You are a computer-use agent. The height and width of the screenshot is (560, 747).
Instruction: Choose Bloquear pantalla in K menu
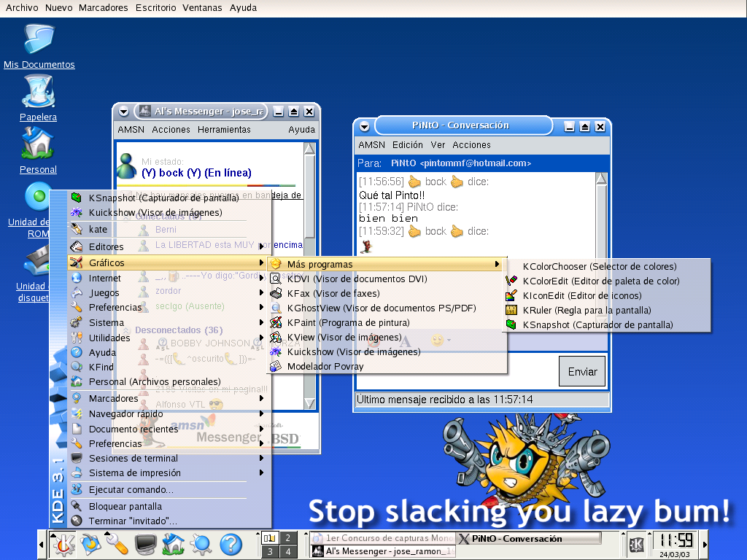[170, 506]
